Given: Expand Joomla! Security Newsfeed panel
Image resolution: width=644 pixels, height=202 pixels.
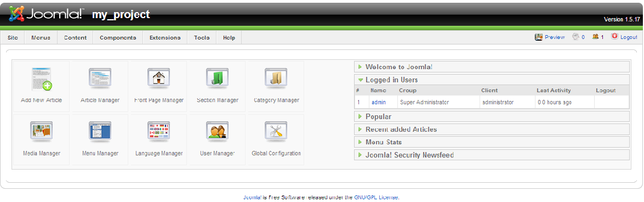Looking at the screenshot, I should point(492,155).
